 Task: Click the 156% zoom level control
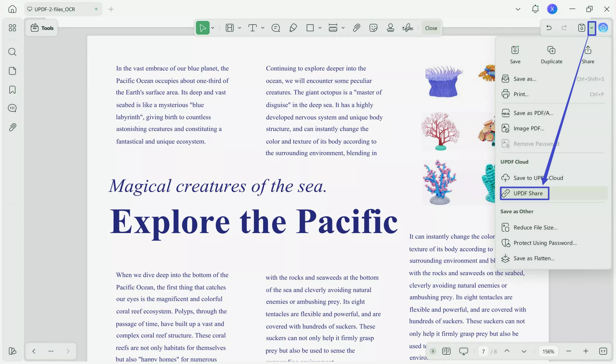(x=548, y=351)
